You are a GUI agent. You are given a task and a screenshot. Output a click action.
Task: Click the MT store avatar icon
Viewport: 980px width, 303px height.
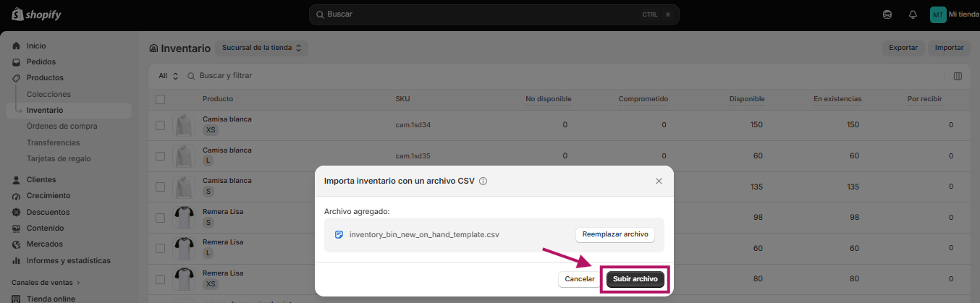coord(938,14)
